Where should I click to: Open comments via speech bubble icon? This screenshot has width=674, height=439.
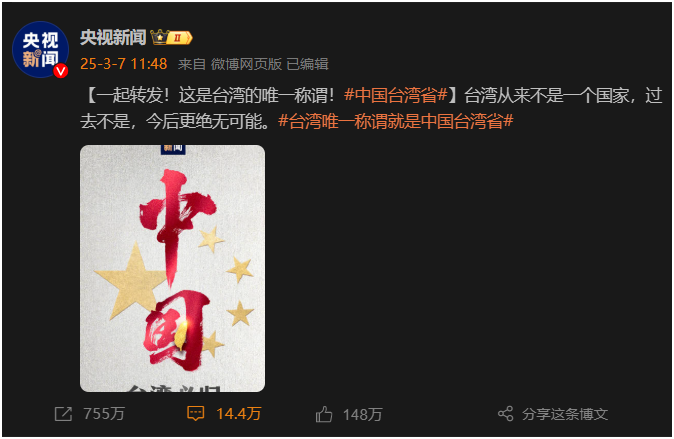tap(196, 414)
